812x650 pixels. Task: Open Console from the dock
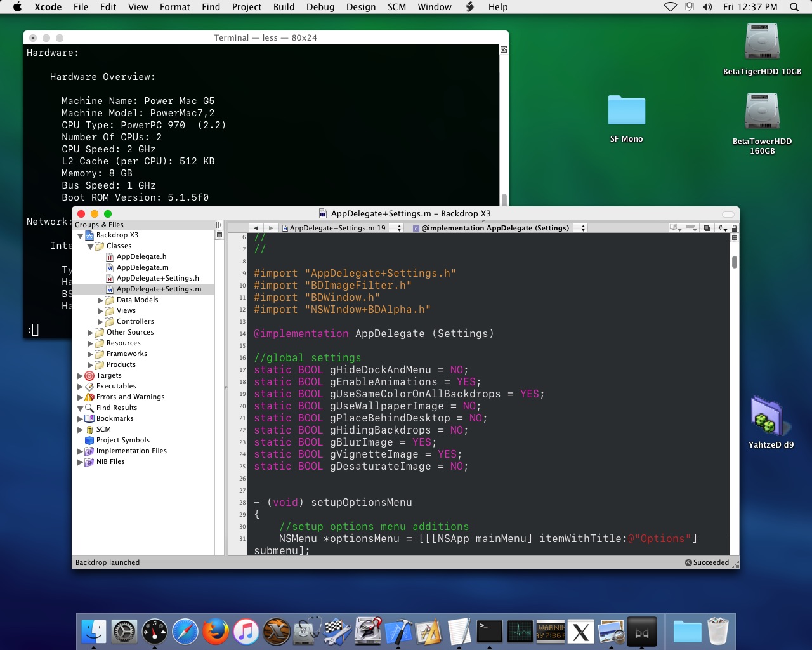tap(551, 632)
